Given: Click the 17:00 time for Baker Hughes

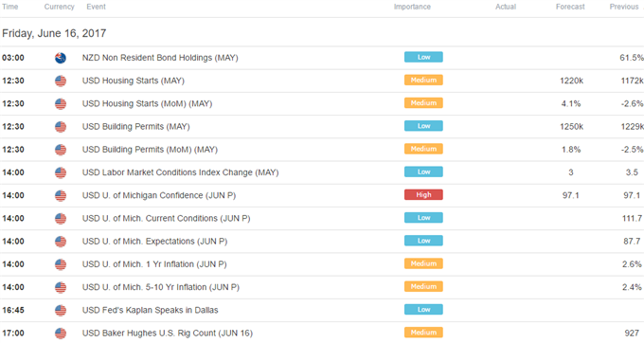Looking at the screenshot, I should tap(13, 334).
